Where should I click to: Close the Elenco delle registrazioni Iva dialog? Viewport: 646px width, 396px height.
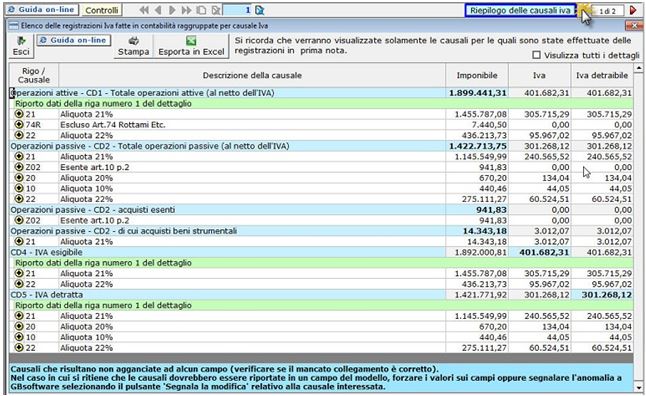(633, 26)
